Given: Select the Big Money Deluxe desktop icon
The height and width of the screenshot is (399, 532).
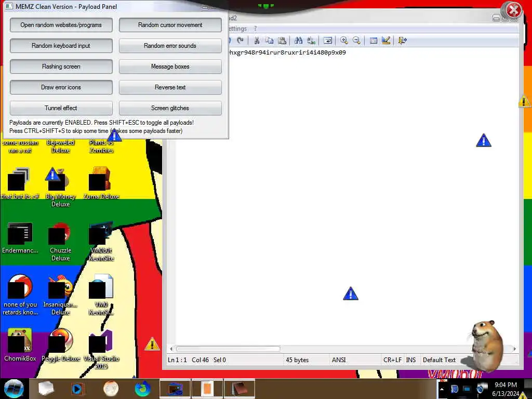Looking at the screenshot, I should pos(60,187).
